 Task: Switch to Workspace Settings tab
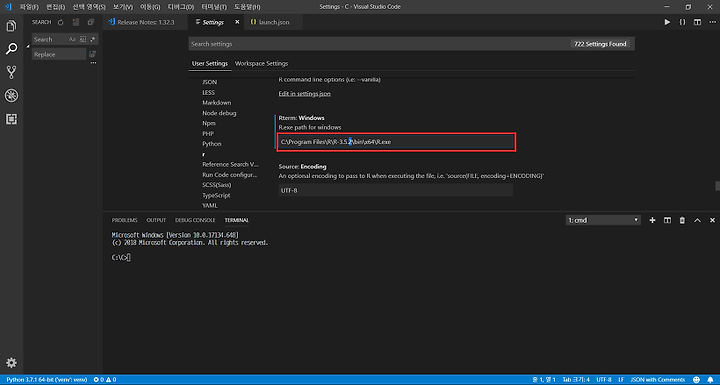[261, 63]
